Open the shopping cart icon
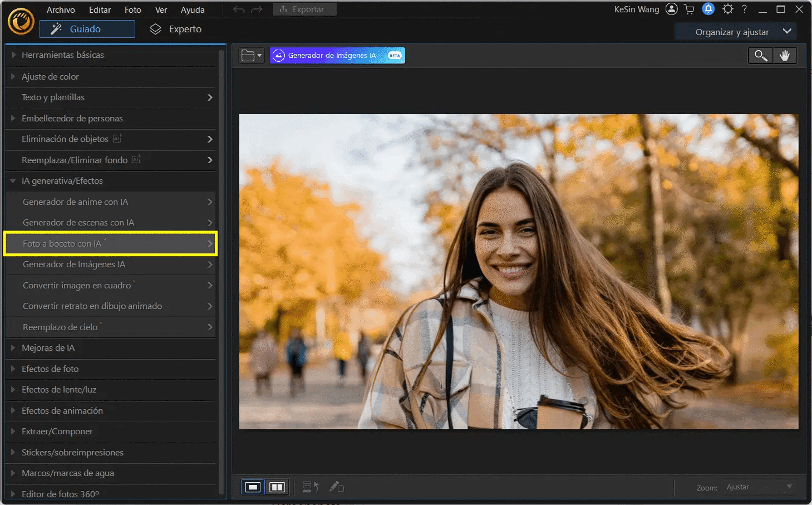 click(690, 9)
